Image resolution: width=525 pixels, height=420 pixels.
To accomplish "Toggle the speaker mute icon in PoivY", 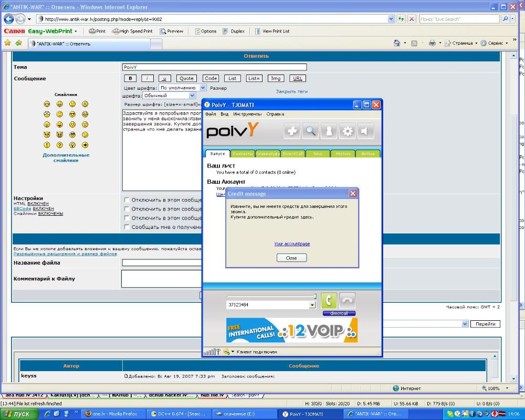I will [x=365, y=131].
